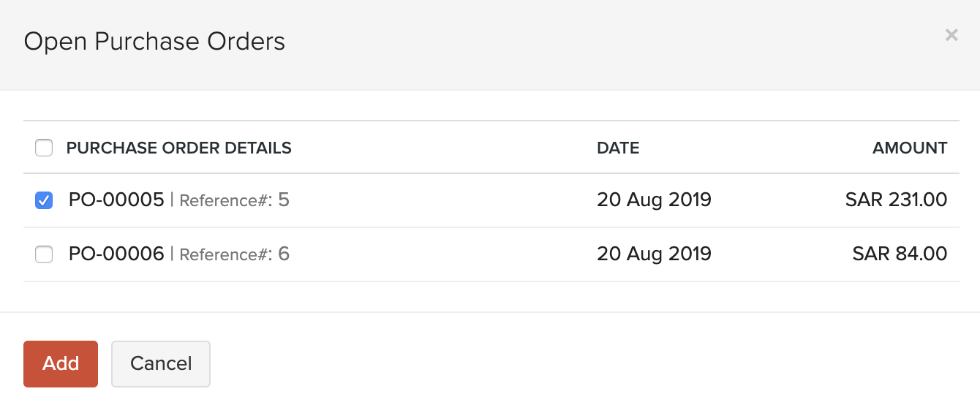
Task: Click Reference# 6 label in second row
Action: click(x=234, y=254)
